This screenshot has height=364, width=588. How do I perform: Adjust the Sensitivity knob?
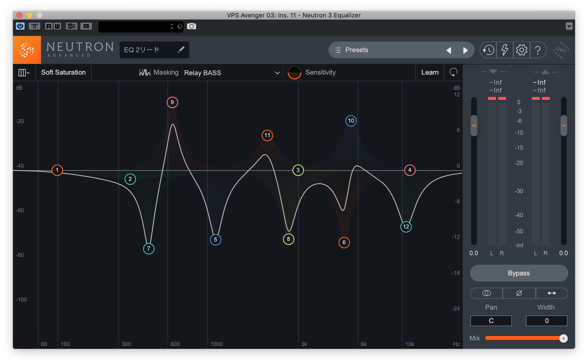pyautogui.click(x=295, y=73)
